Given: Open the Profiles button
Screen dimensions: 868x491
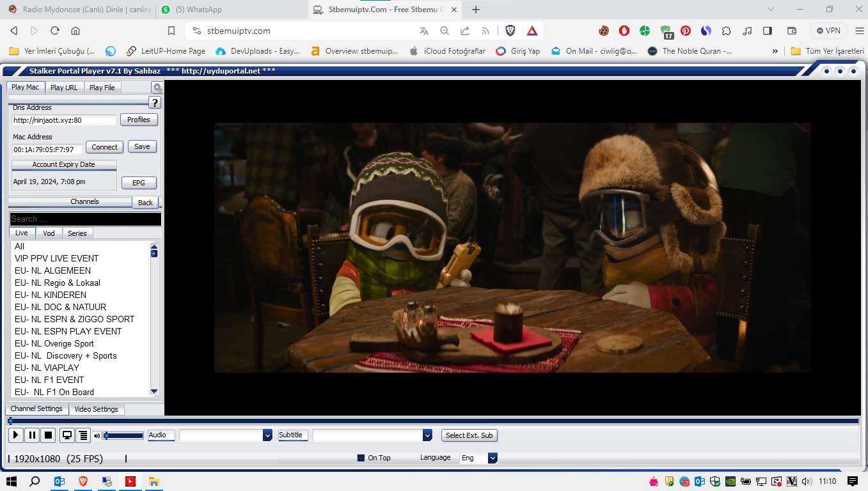Looking at the screenshot, I should (139, 120).
